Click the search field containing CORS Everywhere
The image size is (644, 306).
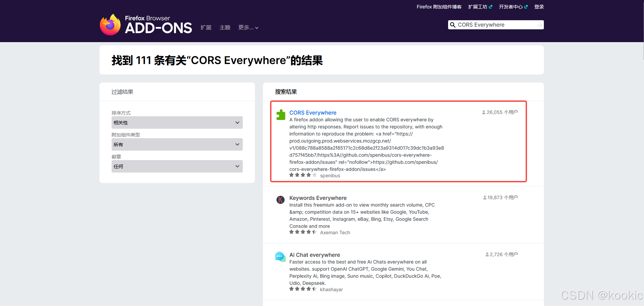(x=496, y=25)
